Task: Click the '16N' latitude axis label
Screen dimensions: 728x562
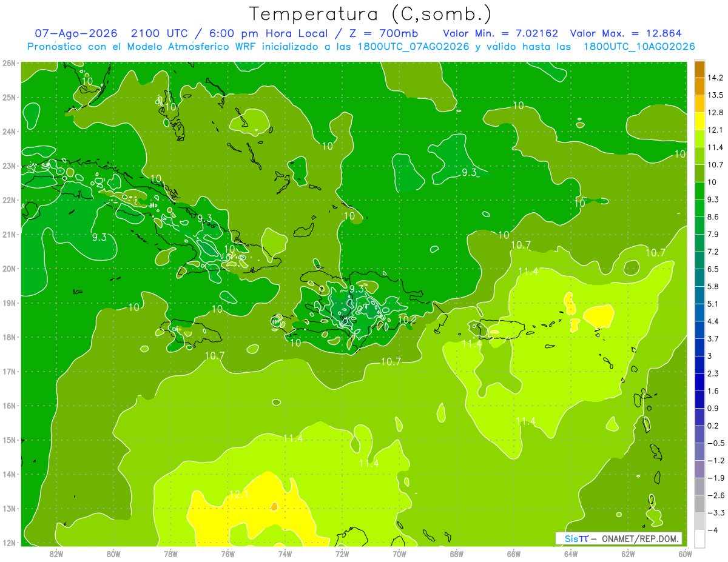Action: tap(10, 406)
